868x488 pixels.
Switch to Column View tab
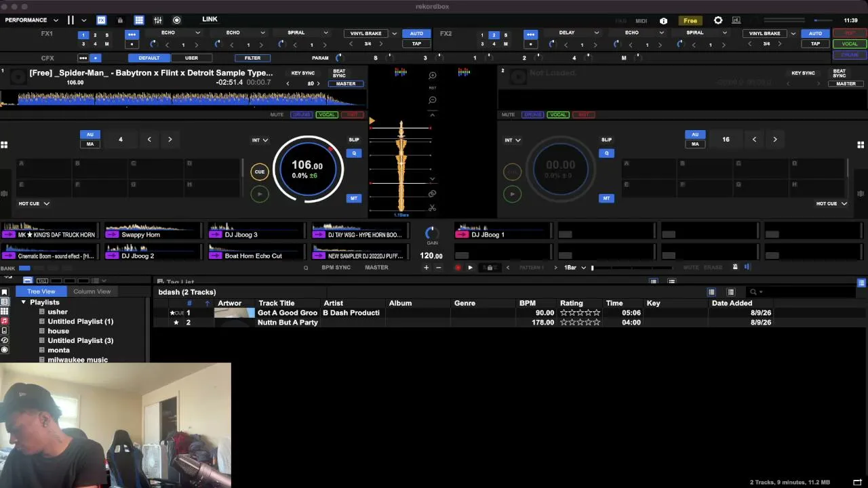click(x=92, y=291)
